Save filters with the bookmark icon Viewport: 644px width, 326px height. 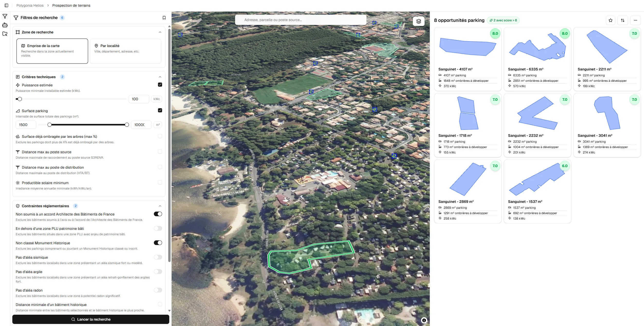tap(164, 18)
